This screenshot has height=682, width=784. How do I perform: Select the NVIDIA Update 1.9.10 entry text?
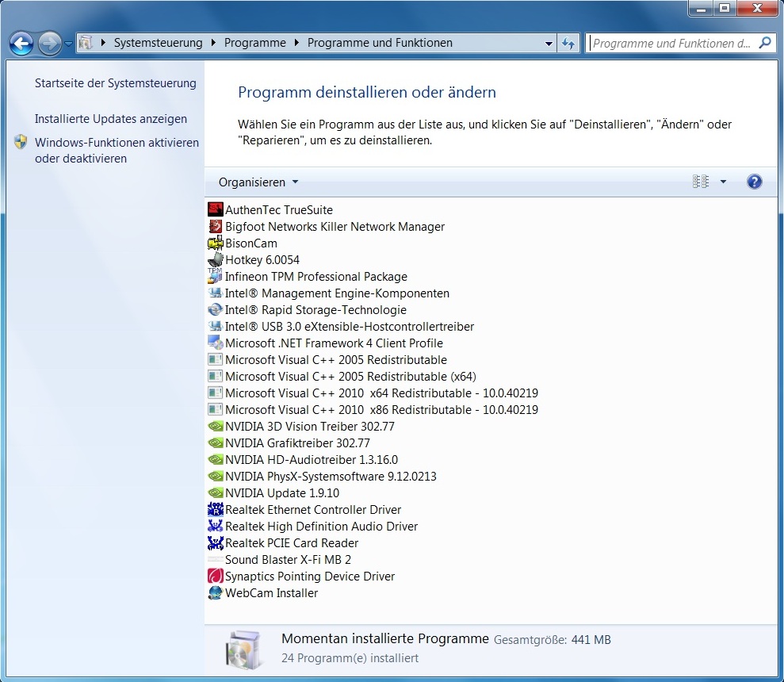coord(282,492)
